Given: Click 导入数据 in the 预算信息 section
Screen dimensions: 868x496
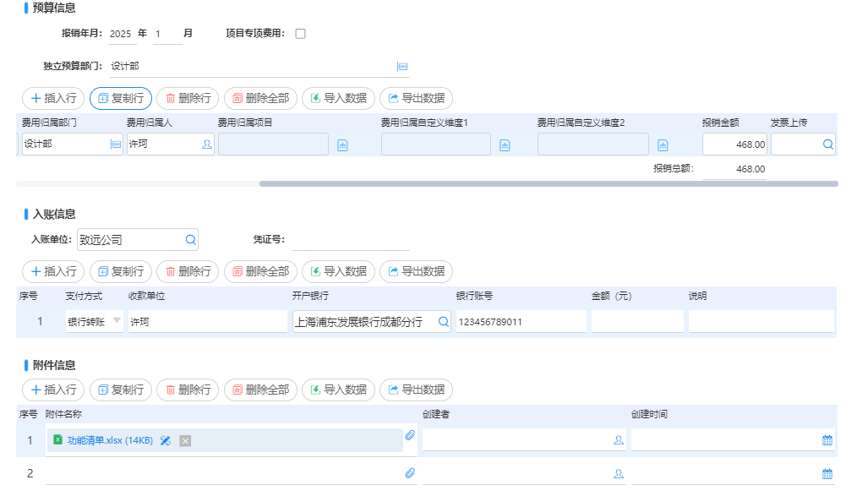Looking at the screenshot, I should point(338,99).
